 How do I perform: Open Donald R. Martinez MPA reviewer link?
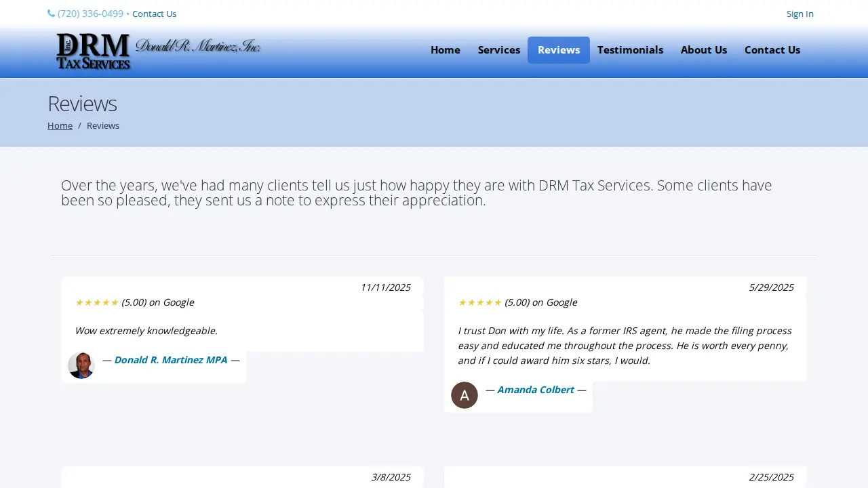(171, 360)
